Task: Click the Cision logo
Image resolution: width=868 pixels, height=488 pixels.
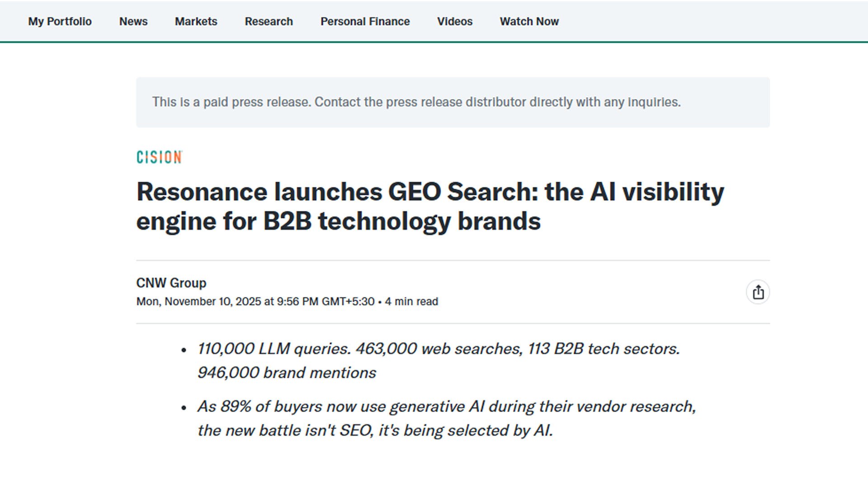Action: click(x=159, y=157)
